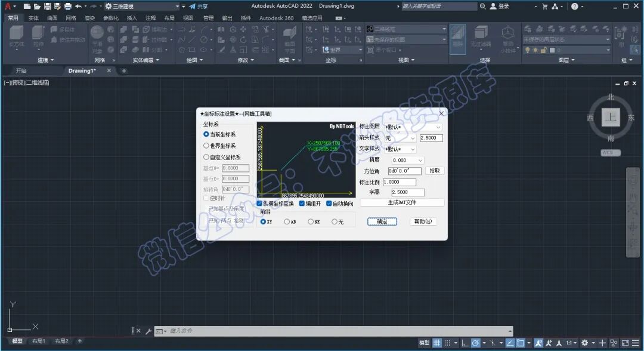
Task: Click the 拾取 button next to 方位角
Action: 435,171
